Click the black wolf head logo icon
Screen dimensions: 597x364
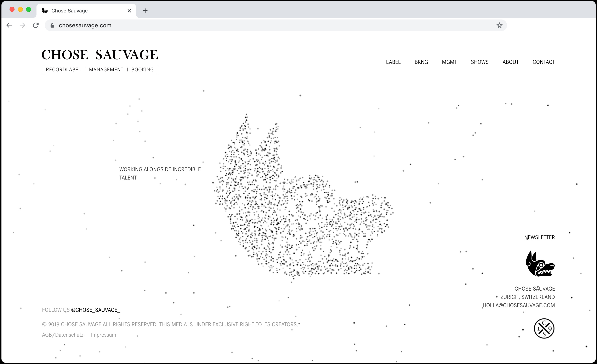point(540,264)
